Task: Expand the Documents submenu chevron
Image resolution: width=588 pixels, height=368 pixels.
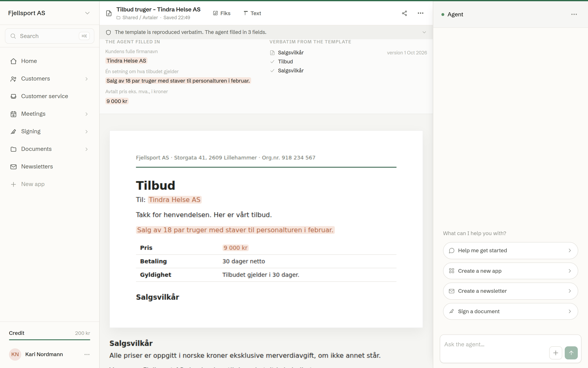Action: point(87,149)
